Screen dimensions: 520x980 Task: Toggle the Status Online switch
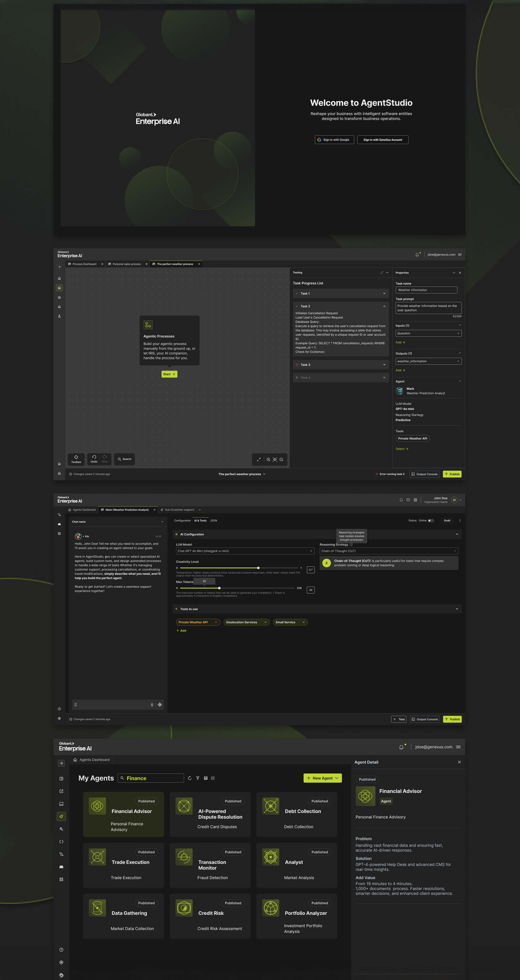(431, 521)
